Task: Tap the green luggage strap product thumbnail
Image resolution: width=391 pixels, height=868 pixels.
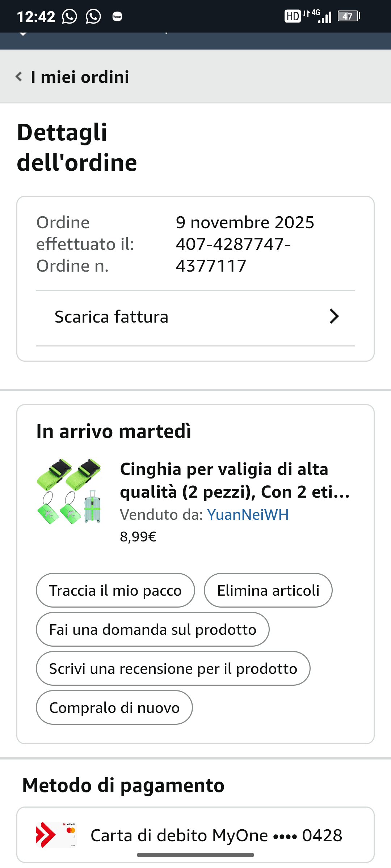Action: click(x=69, y=491)
